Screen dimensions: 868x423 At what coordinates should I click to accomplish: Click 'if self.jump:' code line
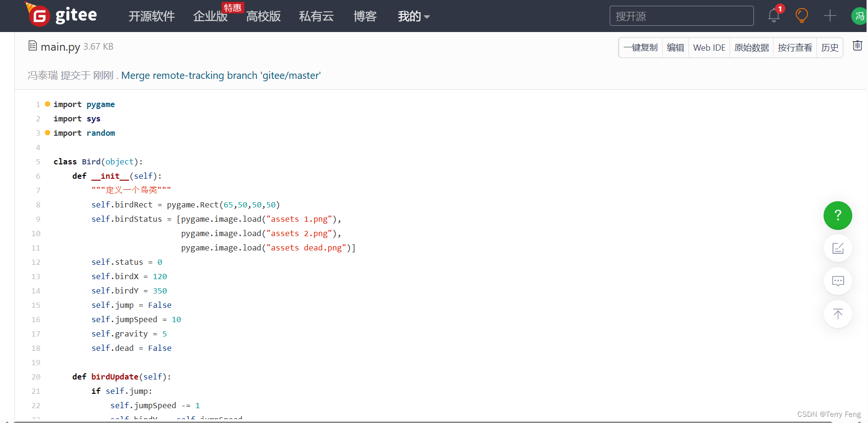coord(122,391)
